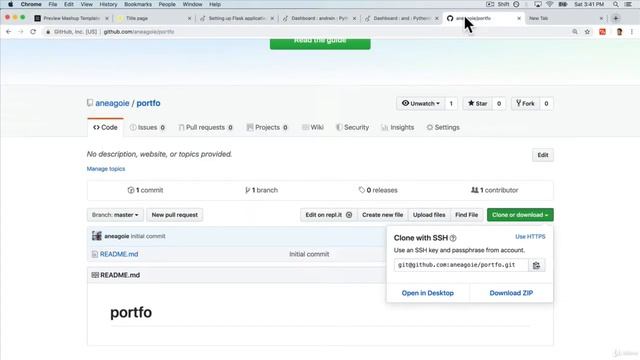Open the Issues tab
This screenshot has width=640, height=360.
147,127
